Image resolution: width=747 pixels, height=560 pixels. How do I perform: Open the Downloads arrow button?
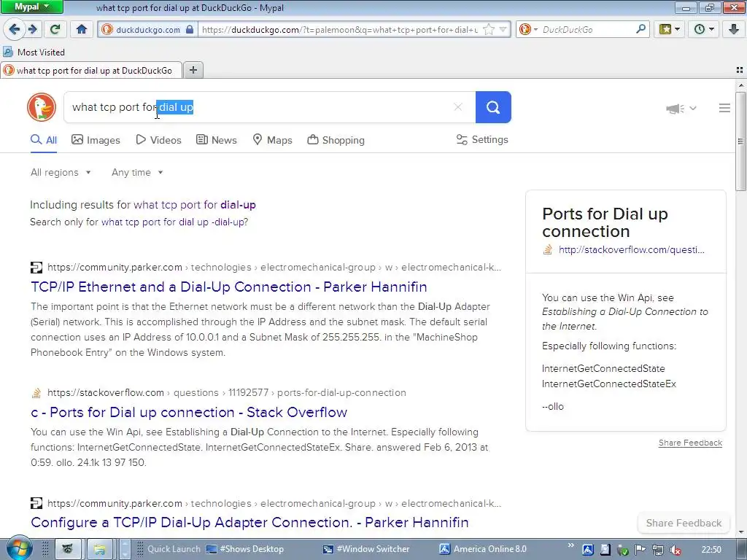(x=734, y=29)
